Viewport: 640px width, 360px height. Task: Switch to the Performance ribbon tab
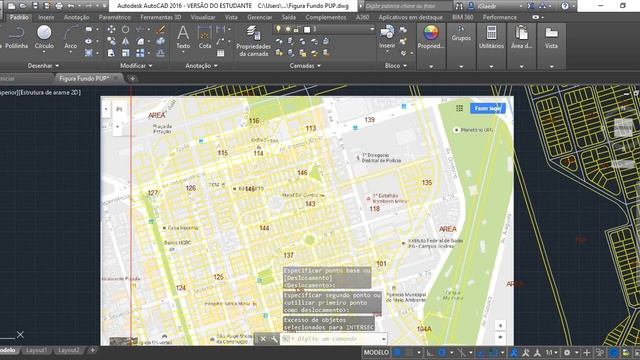click(500, 17)
